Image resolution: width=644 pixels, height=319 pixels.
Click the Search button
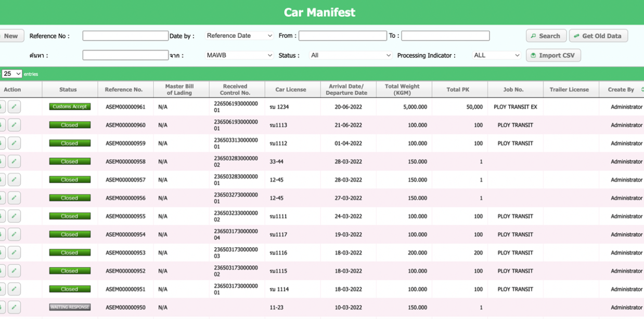(546, 36)
